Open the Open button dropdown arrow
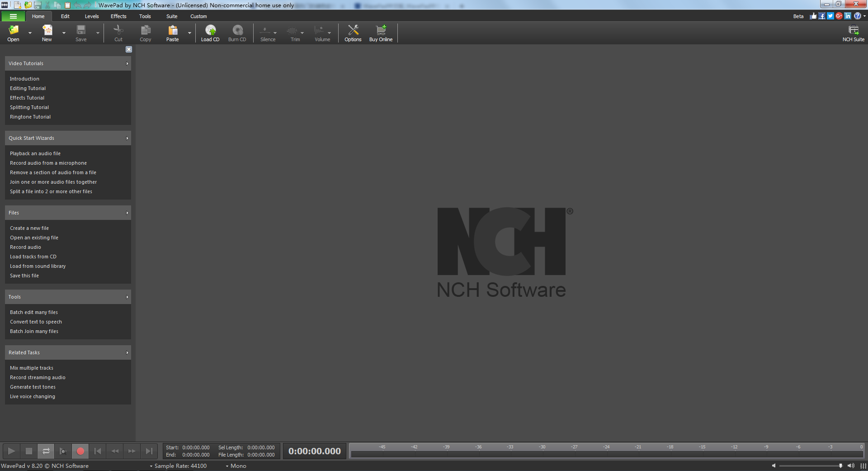Image resolution: width=868 pixels, height=471 pixels. (30, 33)
